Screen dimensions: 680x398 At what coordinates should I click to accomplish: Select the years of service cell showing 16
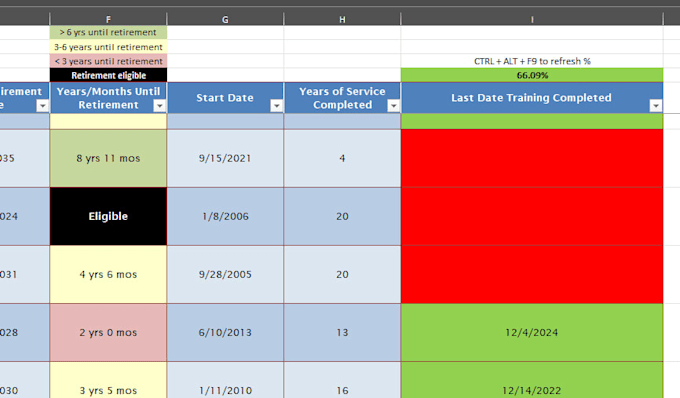click(342, 380)
